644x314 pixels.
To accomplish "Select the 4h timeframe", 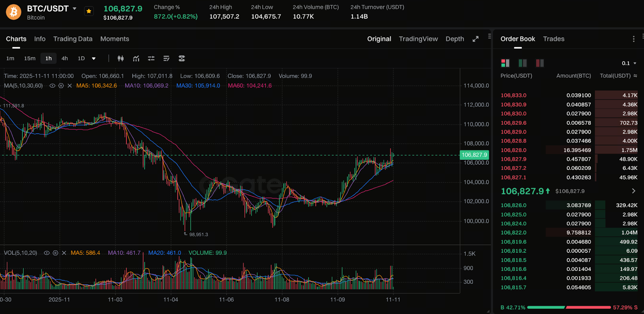I will pyautogui.click(x=65, y=58).
